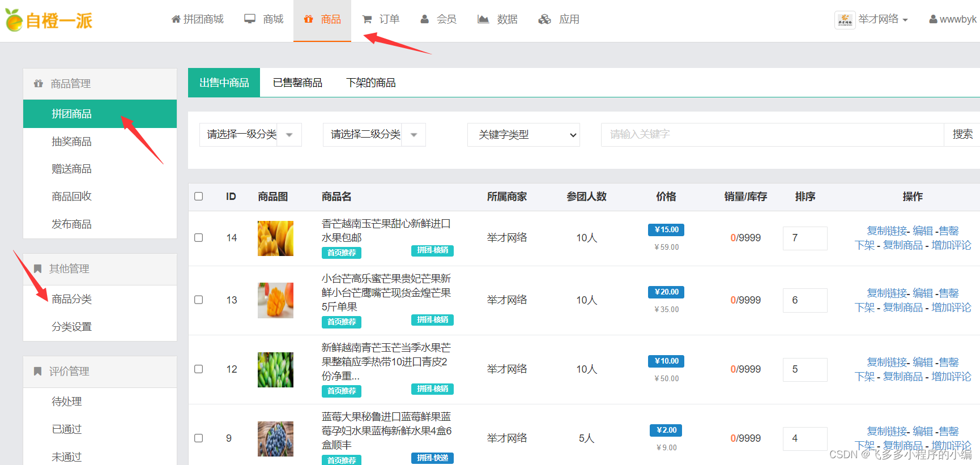Viewport: 980px width, 465px height.
Task: Click the ¥10.00 price badge
Action: 666,361
